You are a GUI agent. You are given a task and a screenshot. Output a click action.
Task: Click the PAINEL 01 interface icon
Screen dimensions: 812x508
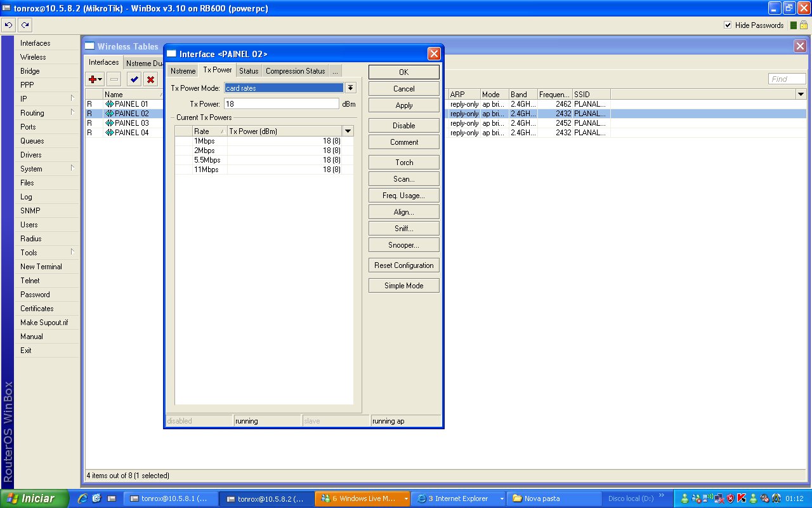click(109, 104)
